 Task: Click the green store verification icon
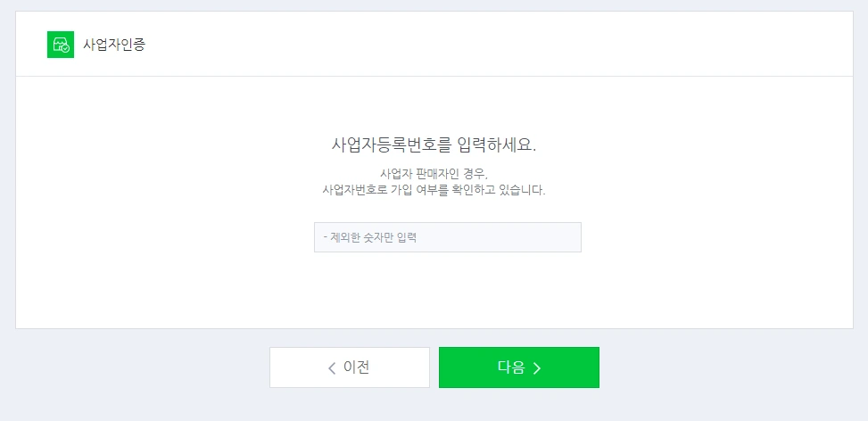pyautogui.click(x=61, y=45)
